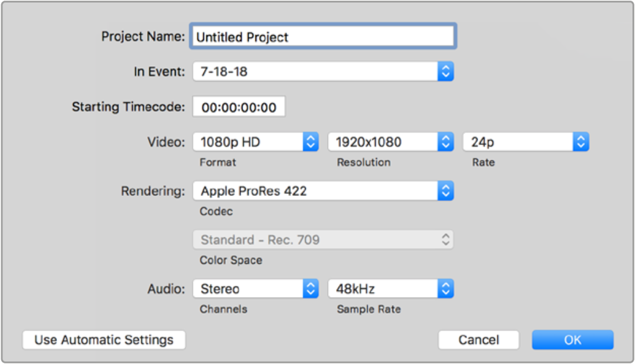
Task: Click blue chevron arrows beside 48kHz
Action: [446, 289]
